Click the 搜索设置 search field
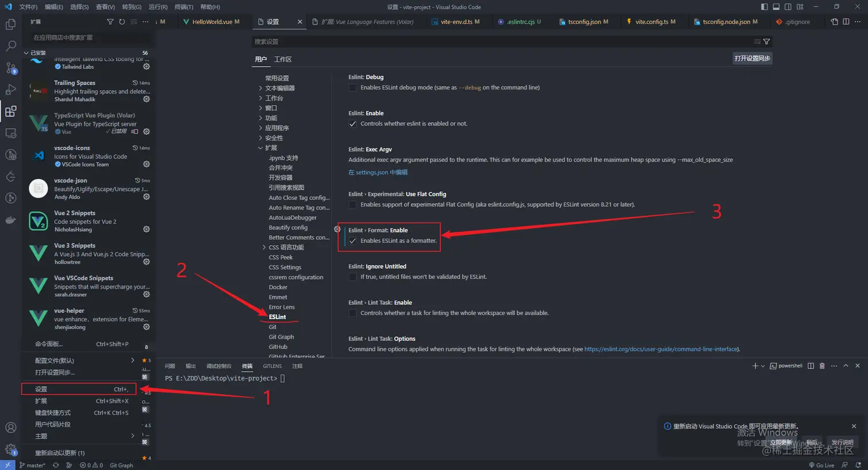The width and height of the screenshot is (868, 470). tap(502, 41)
